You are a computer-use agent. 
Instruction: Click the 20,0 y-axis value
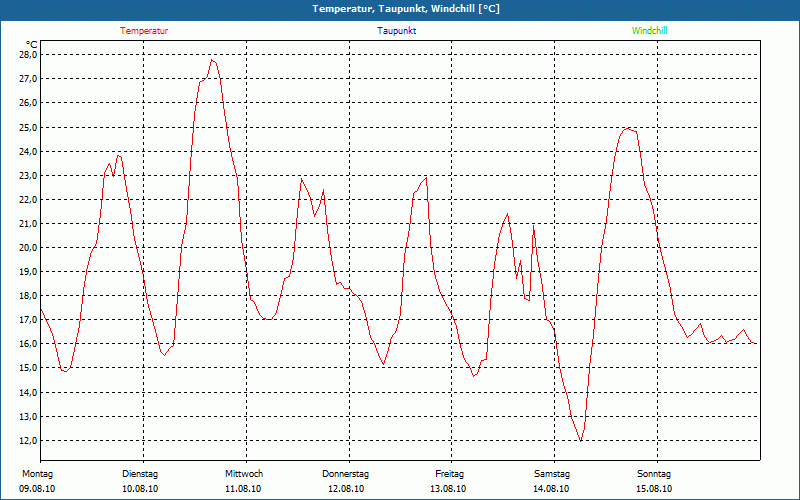(x=28, y=247)
